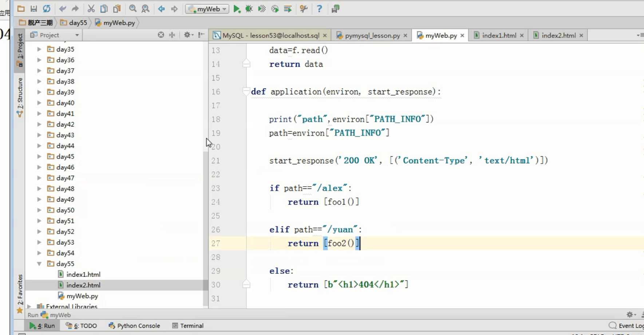Viewport: 644px width, 335px height.
Task: Expand day50 folder
Action: [39, 210]
